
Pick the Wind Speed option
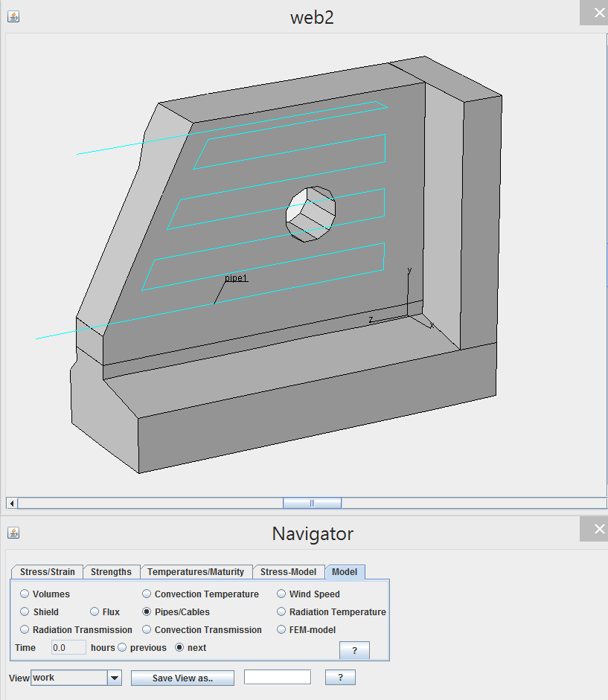click(281, 594)
